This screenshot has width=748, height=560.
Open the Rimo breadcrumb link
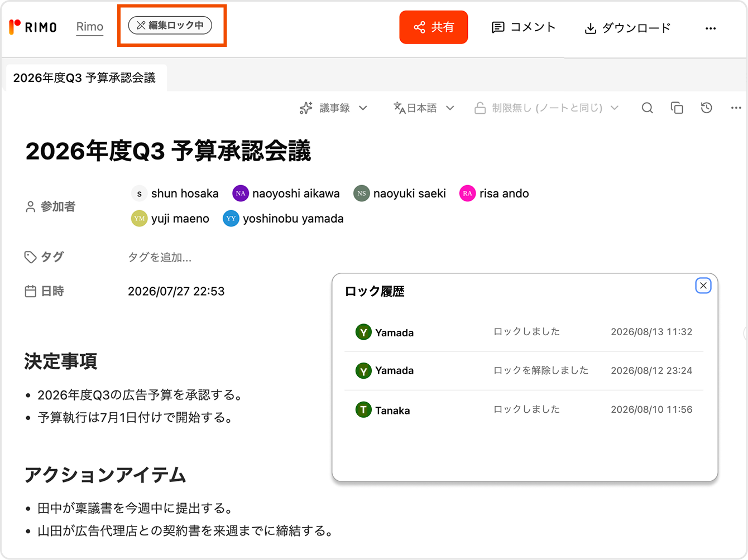pyautogui.click(x=90, y=27)
